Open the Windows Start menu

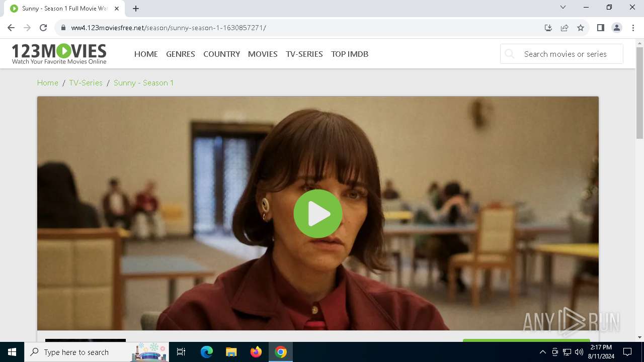12,352
